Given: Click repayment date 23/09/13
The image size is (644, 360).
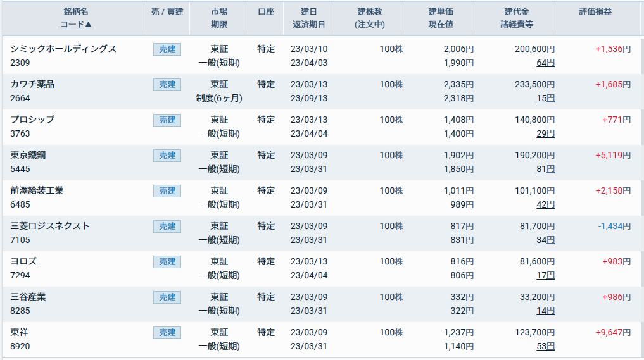Looking at the screenshot, I should coord(309,98).
